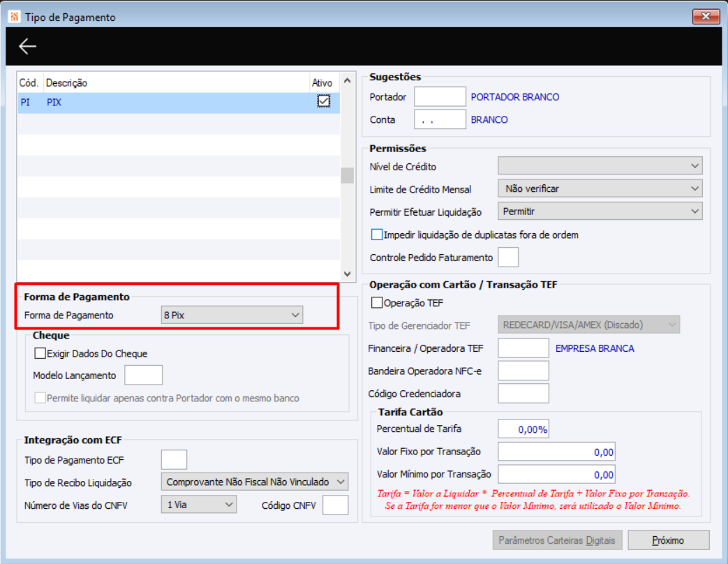Open Número de Vias do CNFV dropdown
Image resolution: width=728 pixels, height=564 pixels.
tap(199, 505)
